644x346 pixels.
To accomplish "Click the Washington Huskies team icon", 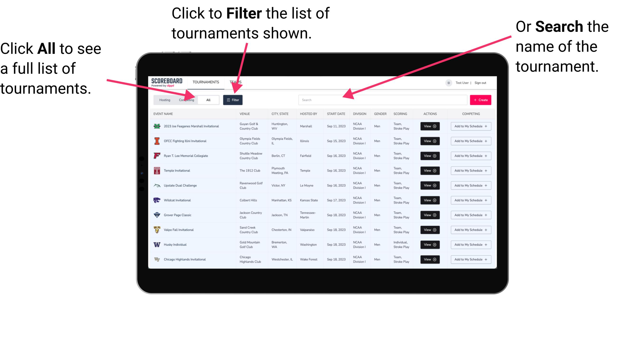I will click(156, 245).
